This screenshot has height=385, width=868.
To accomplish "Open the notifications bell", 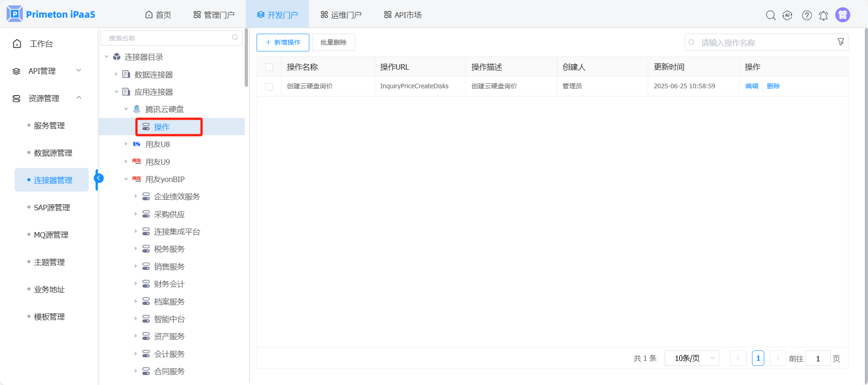I will tap(823, 15).
